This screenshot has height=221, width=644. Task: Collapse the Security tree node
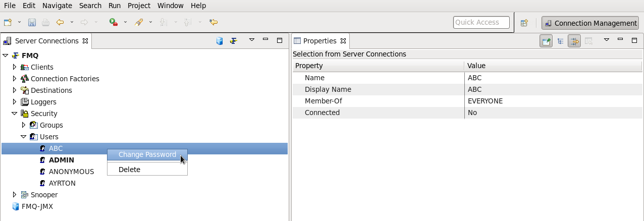[x=15, y=114]
